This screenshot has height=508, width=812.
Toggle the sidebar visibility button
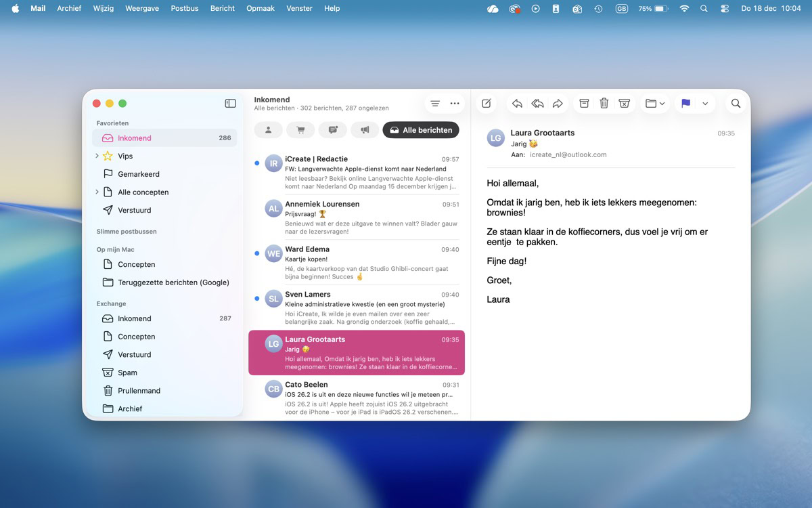(x=230, y=104)
